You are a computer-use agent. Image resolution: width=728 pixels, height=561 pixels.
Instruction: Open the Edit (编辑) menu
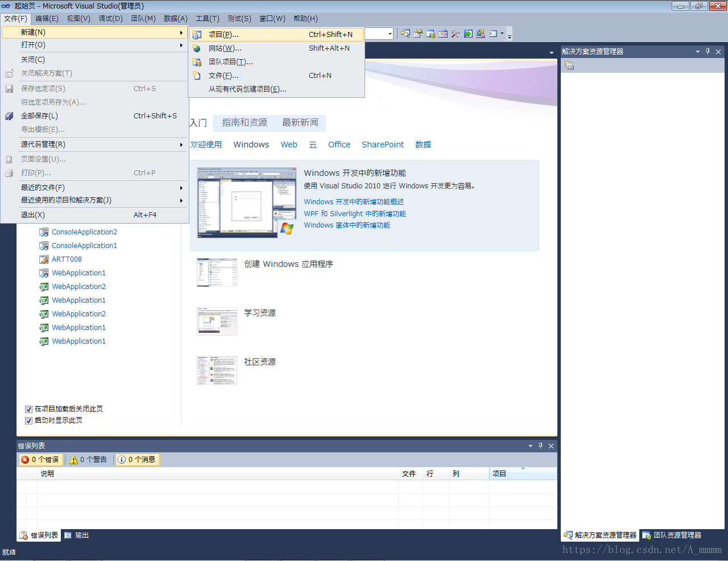coord(47,19)
